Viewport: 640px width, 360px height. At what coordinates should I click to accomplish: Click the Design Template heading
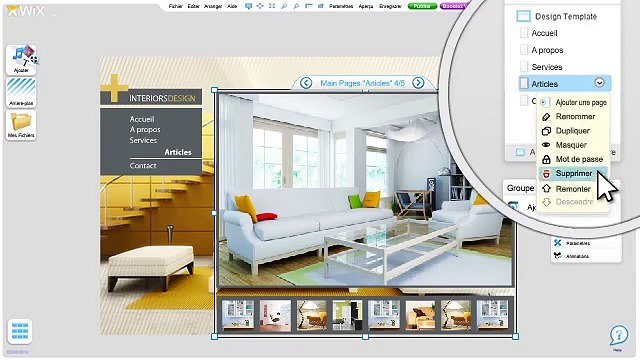pos(566,16)
